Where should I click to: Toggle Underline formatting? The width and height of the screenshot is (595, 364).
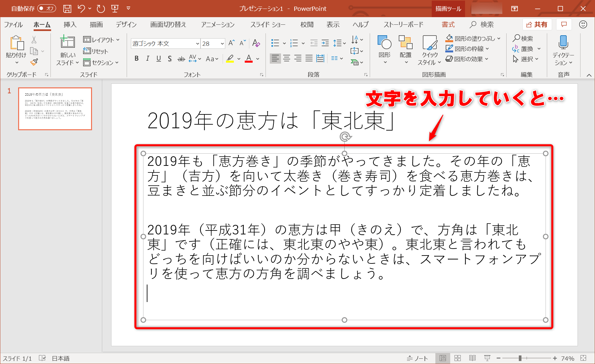click(x=159, y=59)
